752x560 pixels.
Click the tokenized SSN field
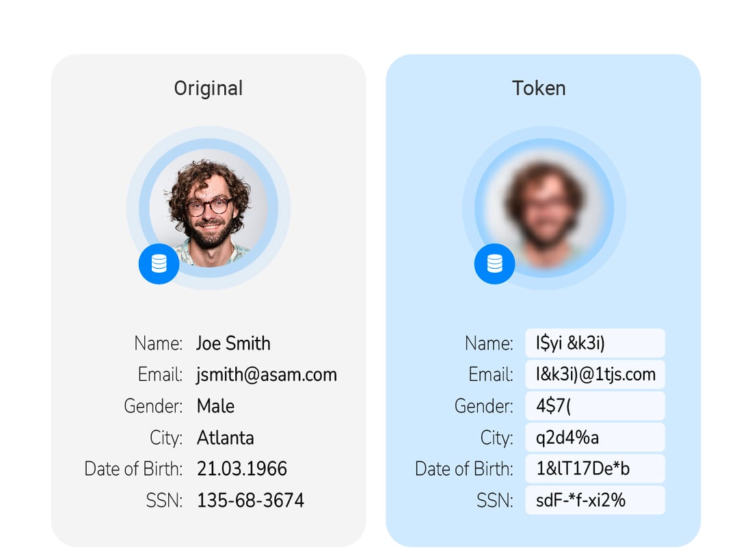595,501
